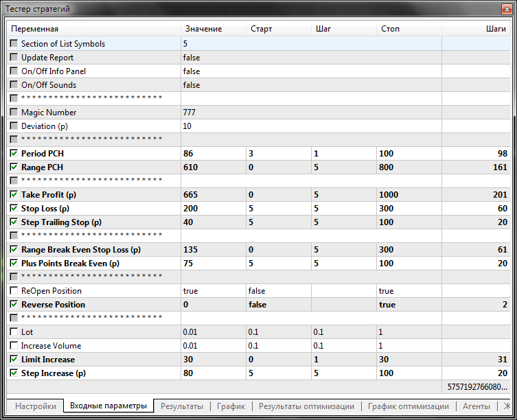Screen dimensions: 517x420
Task: Edit Take Profit value 665
Action: click(214, 194)
